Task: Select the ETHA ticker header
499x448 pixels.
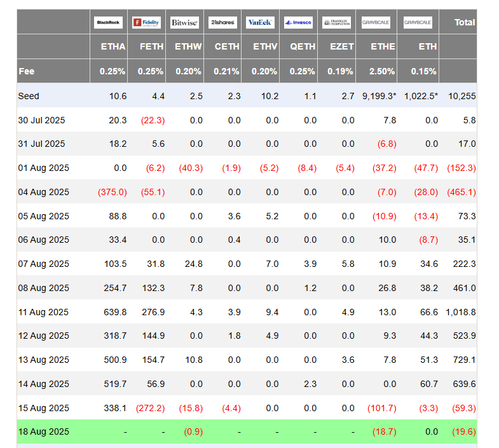Action: pos(113,46)
